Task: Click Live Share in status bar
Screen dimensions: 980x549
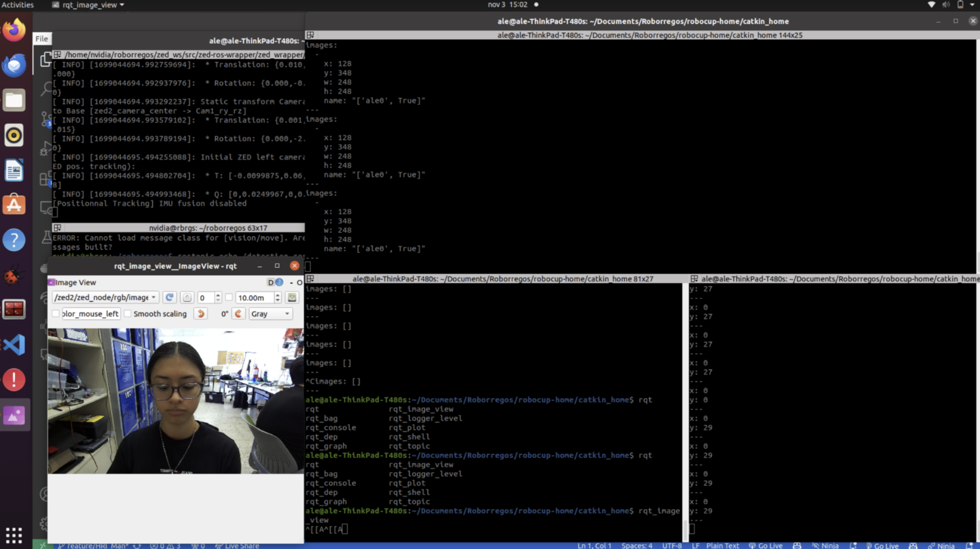Action: (237, 545)
